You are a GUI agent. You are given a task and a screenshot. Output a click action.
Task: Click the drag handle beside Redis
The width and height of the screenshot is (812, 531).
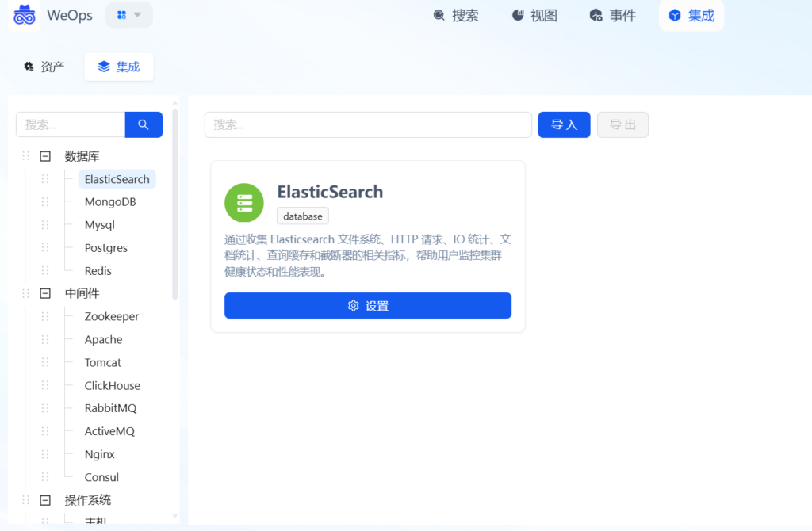tap(45, 271)
